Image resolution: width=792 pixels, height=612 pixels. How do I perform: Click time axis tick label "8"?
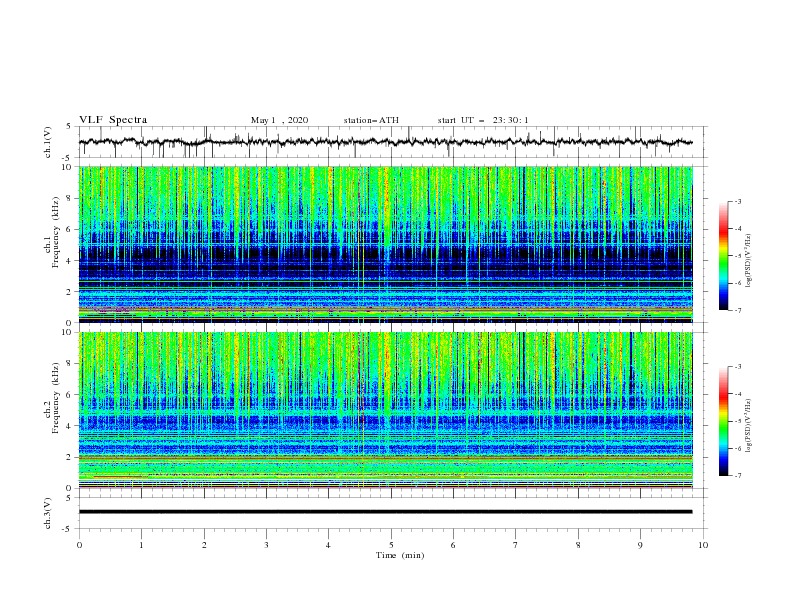point(578,545)
